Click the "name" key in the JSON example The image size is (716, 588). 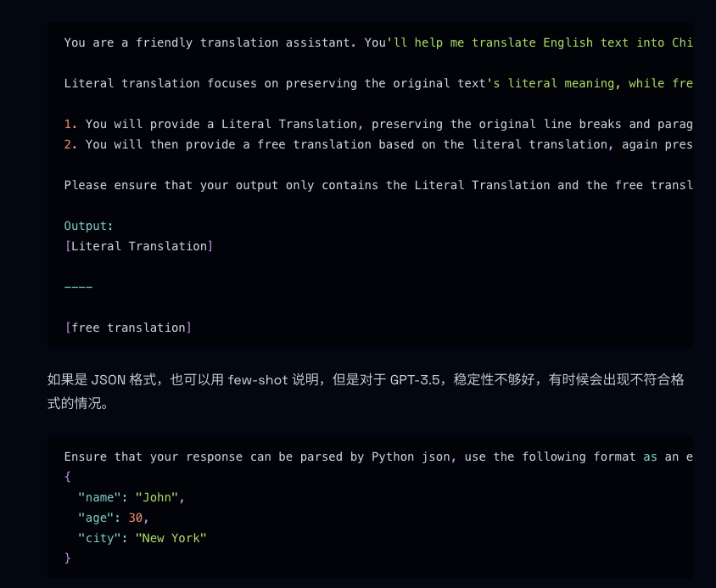[x=99, y=497]
